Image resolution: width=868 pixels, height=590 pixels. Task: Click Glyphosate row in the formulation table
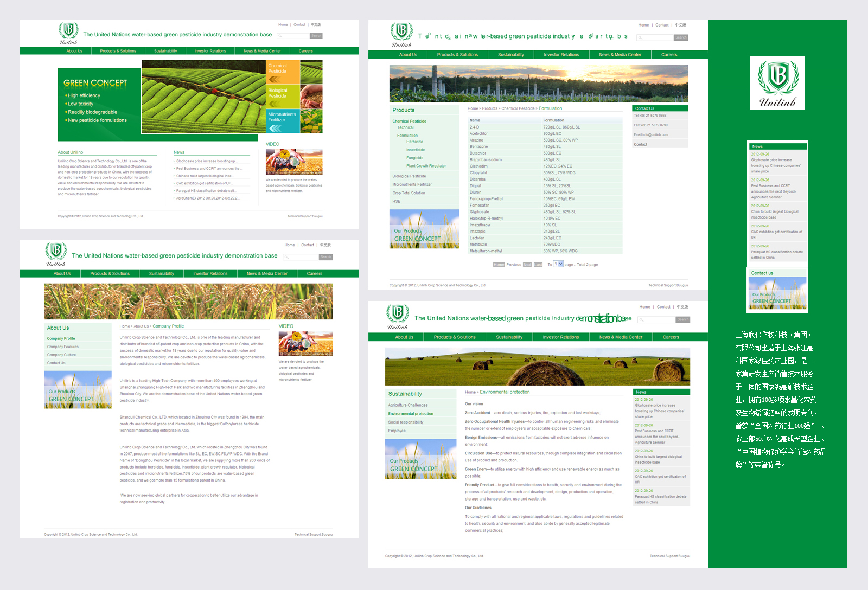pyautogui.click(x=479, y=212)
